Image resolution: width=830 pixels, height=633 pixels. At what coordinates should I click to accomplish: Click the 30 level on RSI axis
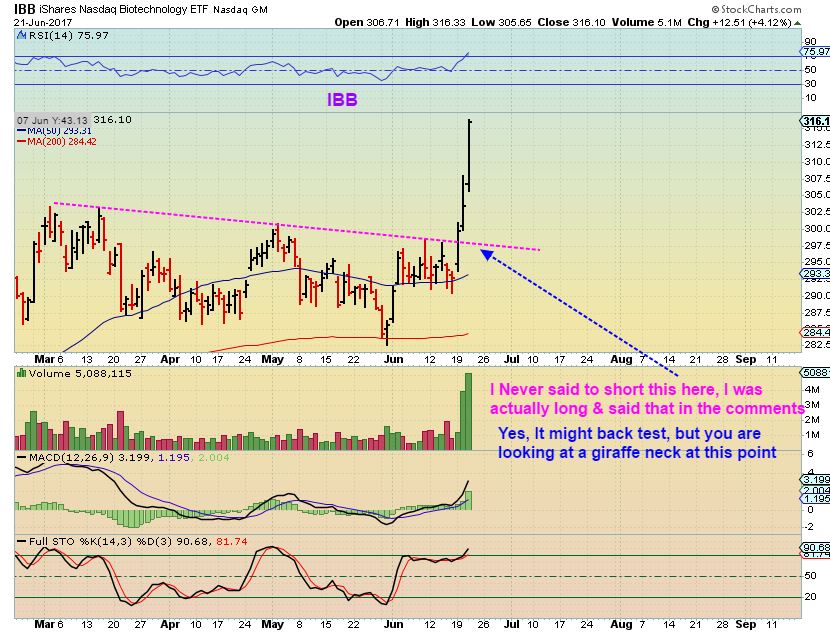(810, 84)
